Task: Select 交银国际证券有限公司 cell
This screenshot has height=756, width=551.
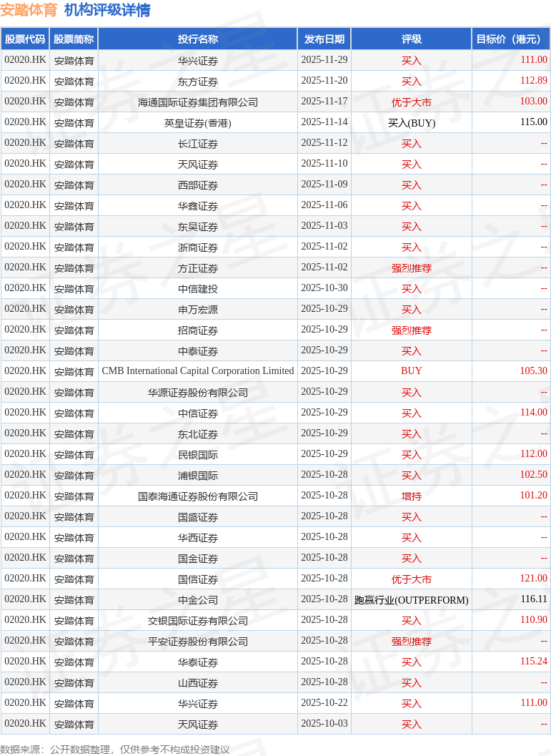Action: 198,621
